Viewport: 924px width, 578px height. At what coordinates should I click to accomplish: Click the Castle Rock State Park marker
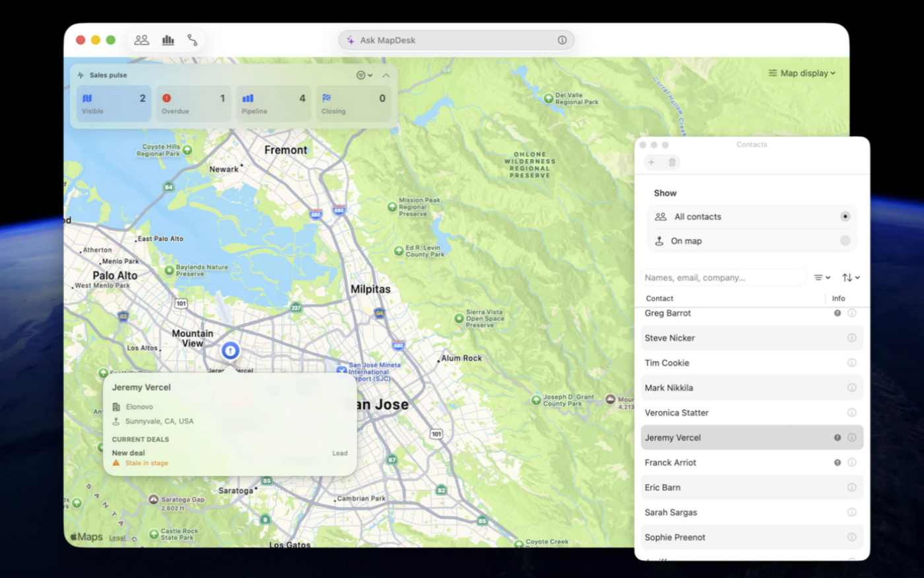click(154, 534)
